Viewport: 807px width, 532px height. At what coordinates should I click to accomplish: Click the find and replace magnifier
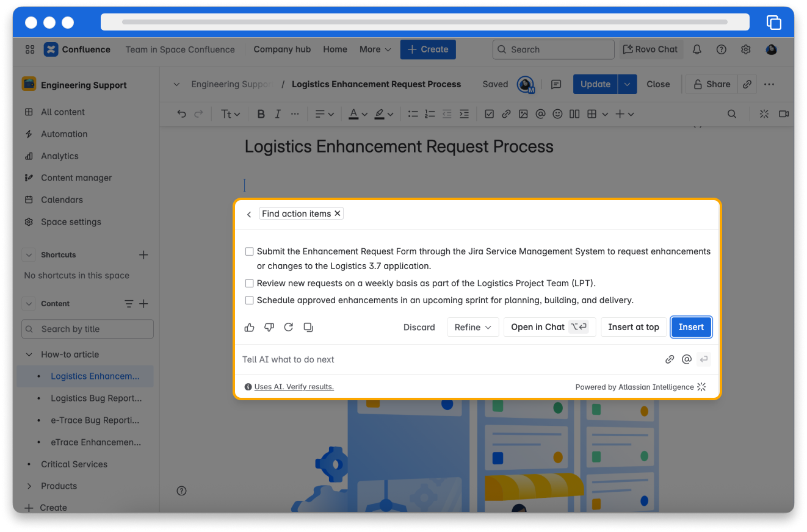click(732, 113)
